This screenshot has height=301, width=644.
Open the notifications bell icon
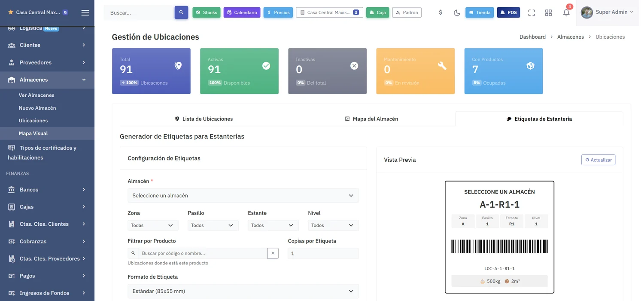(x=566, y=12)
